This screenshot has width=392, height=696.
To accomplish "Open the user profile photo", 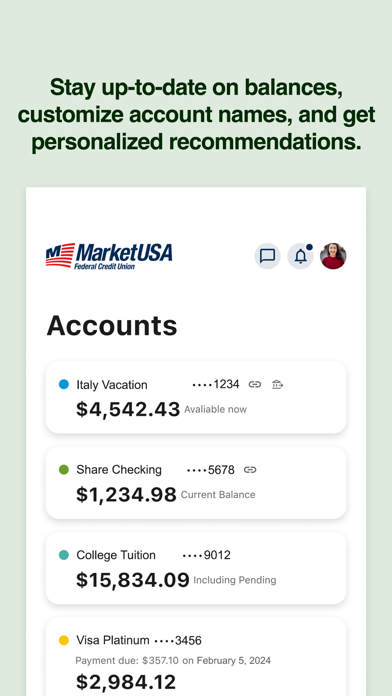I will [333, 256].
